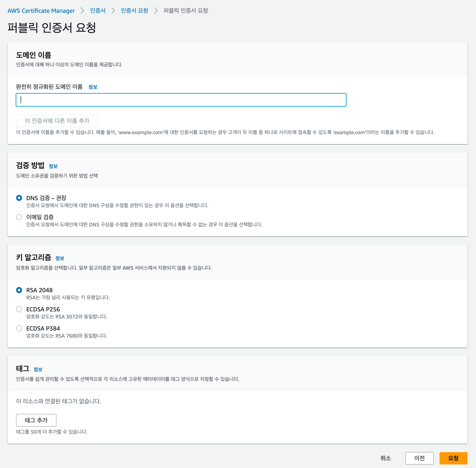476x468 pixels.
Task: Open the 인증서 breadcrumb link
Action: tap(97, 11)
